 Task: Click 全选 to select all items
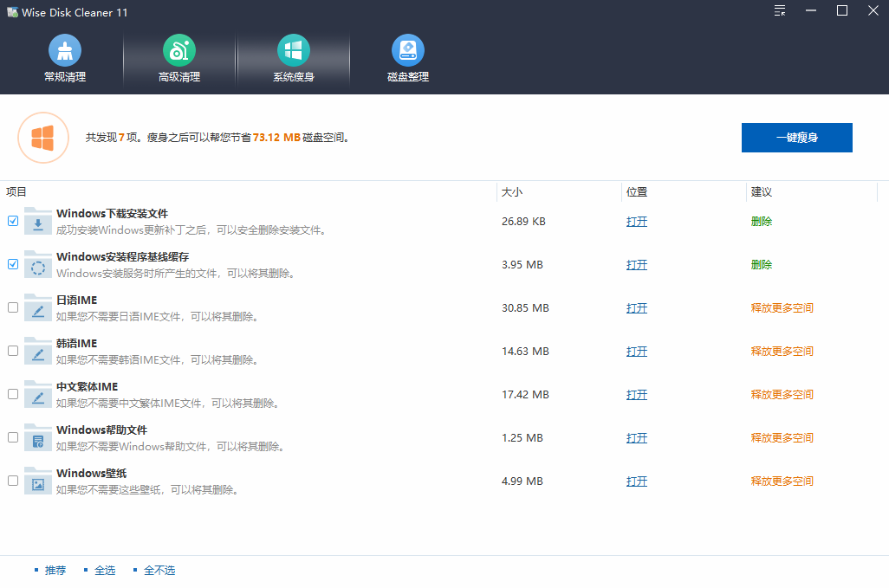(105, 570)
